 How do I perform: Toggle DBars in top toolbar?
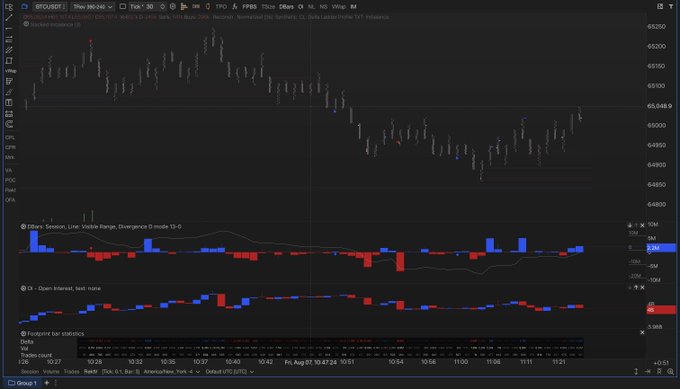tap(286, 7)
